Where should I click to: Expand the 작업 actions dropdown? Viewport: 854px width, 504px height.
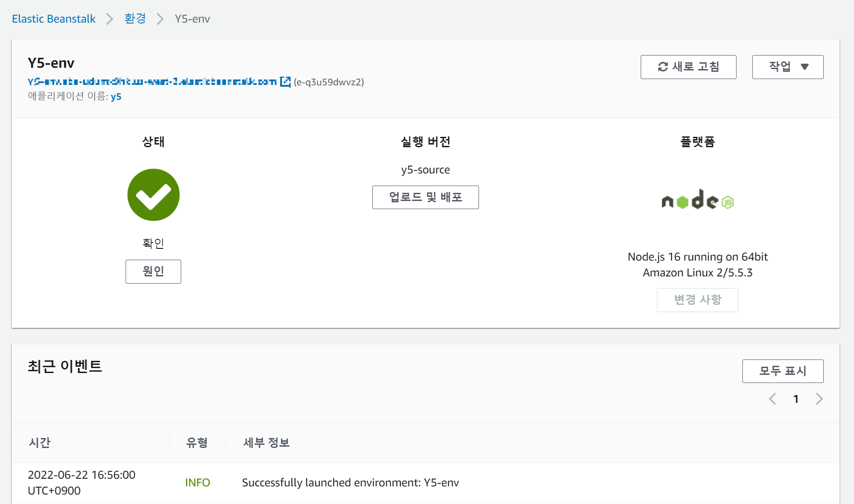point(788,67)
